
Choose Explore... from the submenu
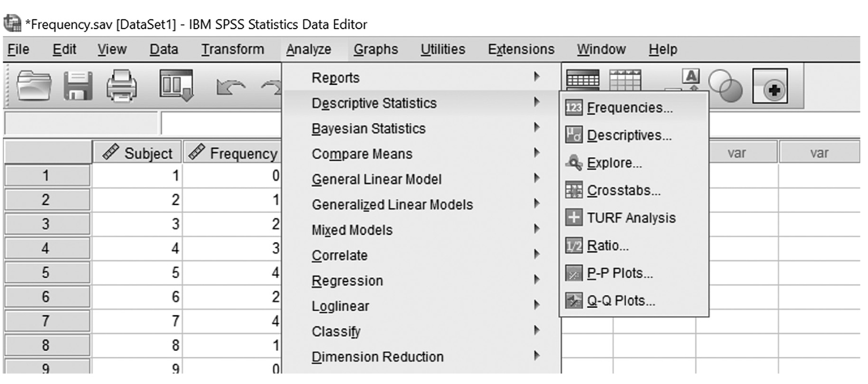(x=634, y=163)
